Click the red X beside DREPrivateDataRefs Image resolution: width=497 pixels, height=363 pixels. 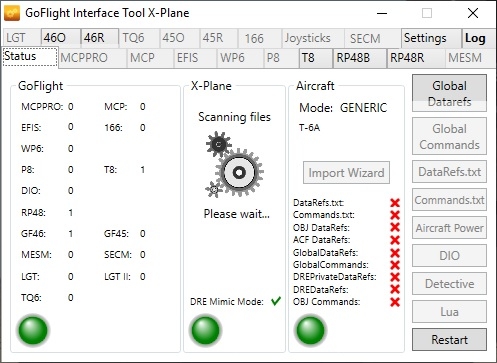tap(395, 277)
